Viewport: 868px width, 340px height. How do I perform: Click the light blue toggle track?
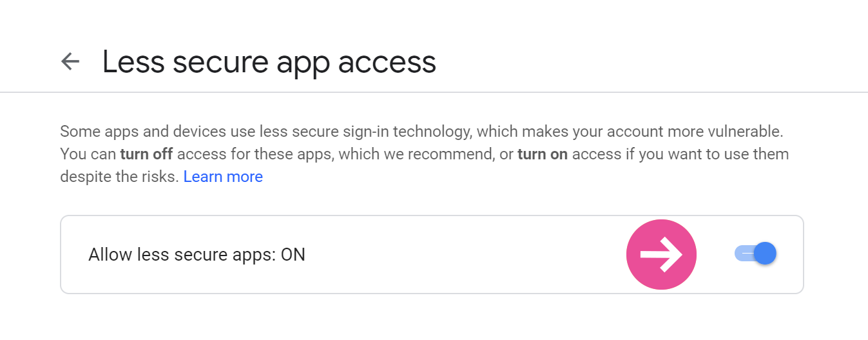coord(744,254)
